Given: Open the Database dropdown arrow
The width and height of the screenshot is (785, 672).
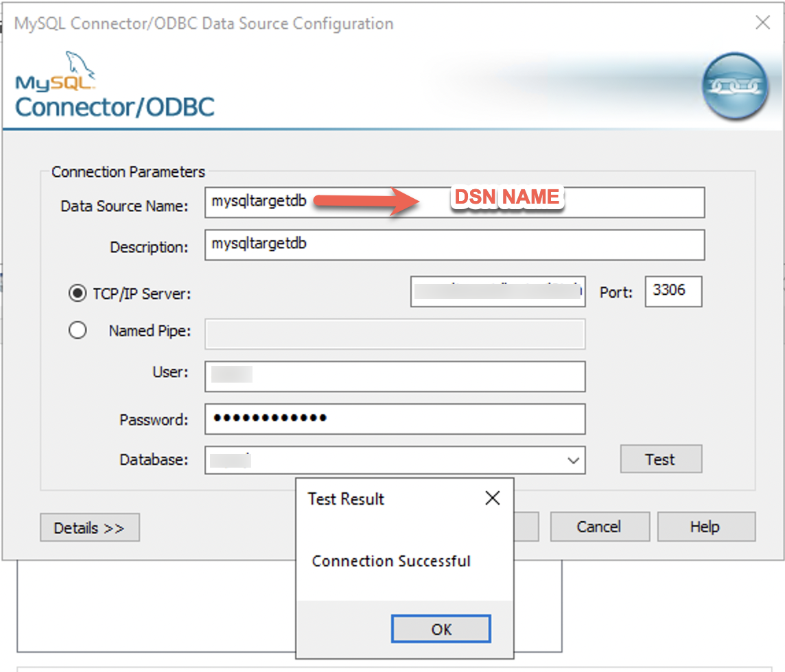Looking at the screenshot, I should click(x=573, y=460).
